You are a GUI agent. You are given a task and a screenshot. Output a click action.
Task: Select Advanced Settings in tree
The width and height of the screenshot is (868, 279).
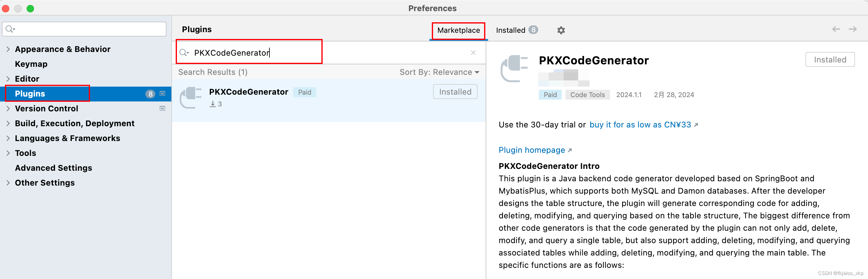point(53,168)
